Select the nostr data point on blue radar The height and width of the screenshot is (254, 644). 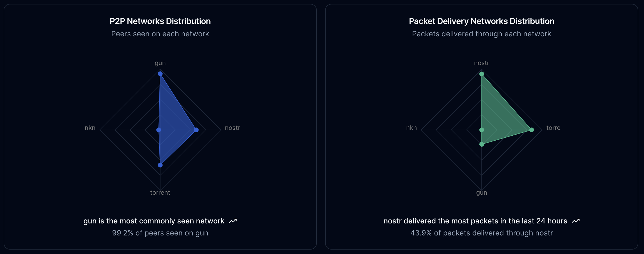click(x=196, y=130)
